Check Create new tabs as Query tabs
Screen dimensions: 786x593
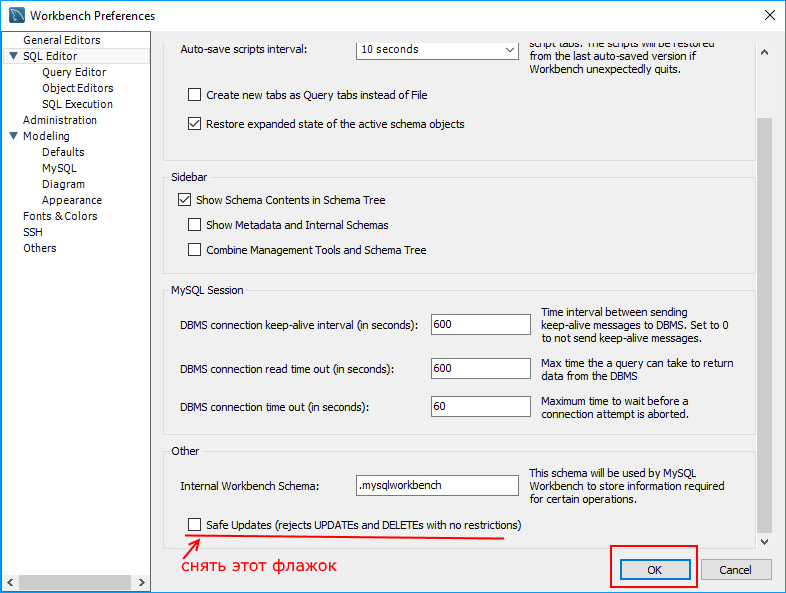[x=194, y=95]
